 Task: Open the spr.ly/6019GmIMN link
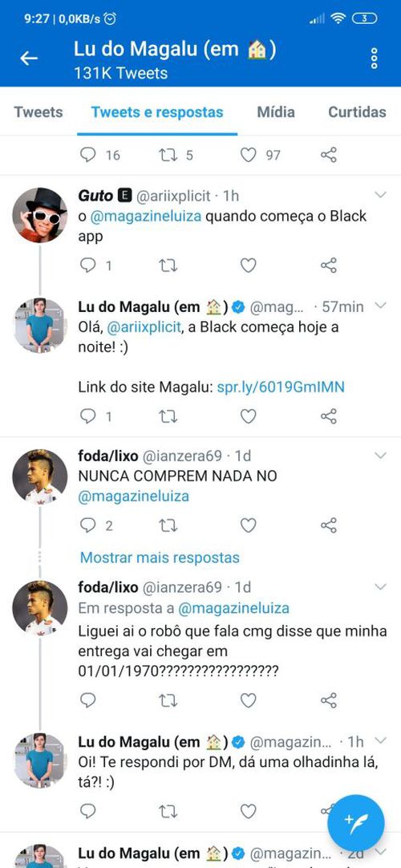[x=281, y=387]
